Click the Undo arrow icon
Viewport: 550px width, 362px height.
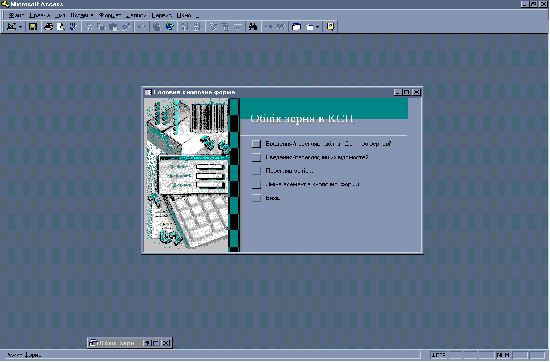click(141, 27)
